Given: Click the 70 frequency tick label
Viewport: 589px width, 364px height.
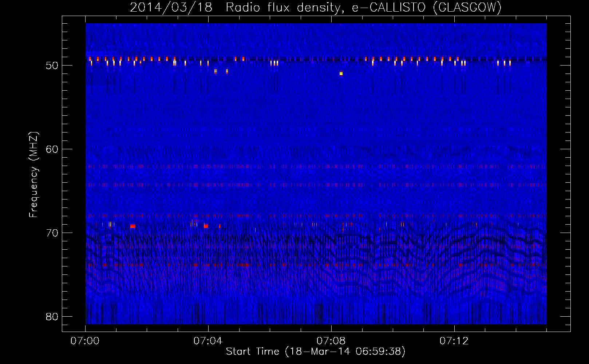Looking at the screenshot, I should tap(52, 233).
